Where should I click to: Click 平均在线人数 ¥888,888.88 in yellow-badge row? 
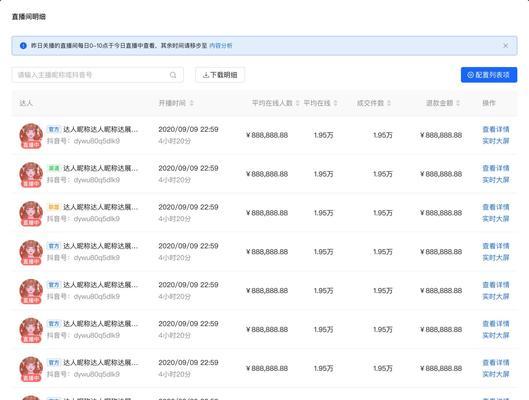(x=267, y=213)
